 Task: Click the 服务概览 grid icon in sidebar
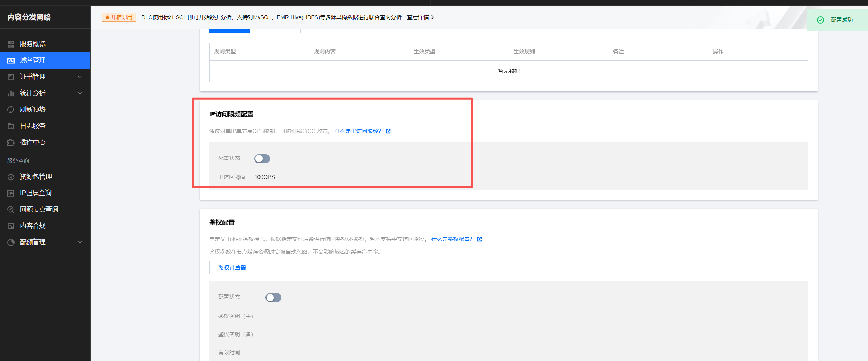click(11, 44)
